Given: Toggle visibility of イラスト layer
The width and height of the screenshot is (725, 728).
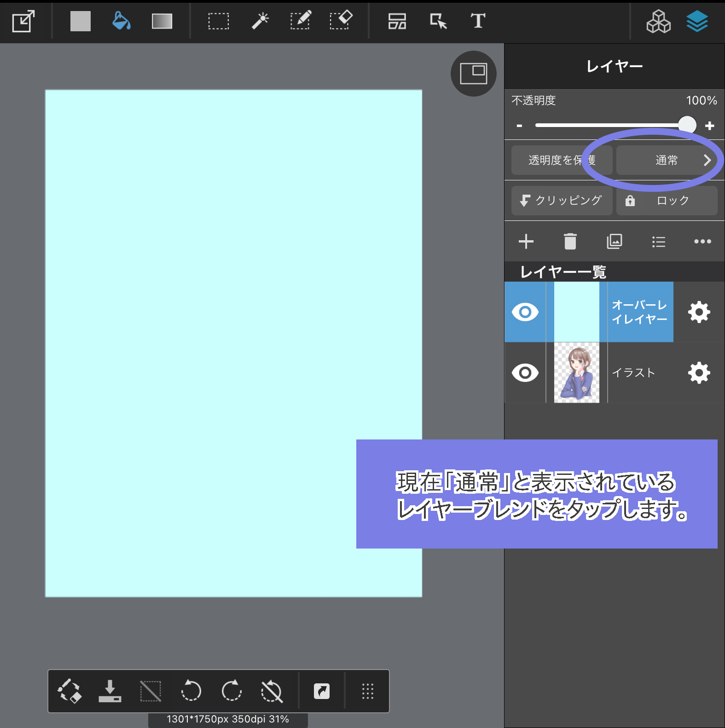Looking at the screenshot, I should 525,373.
